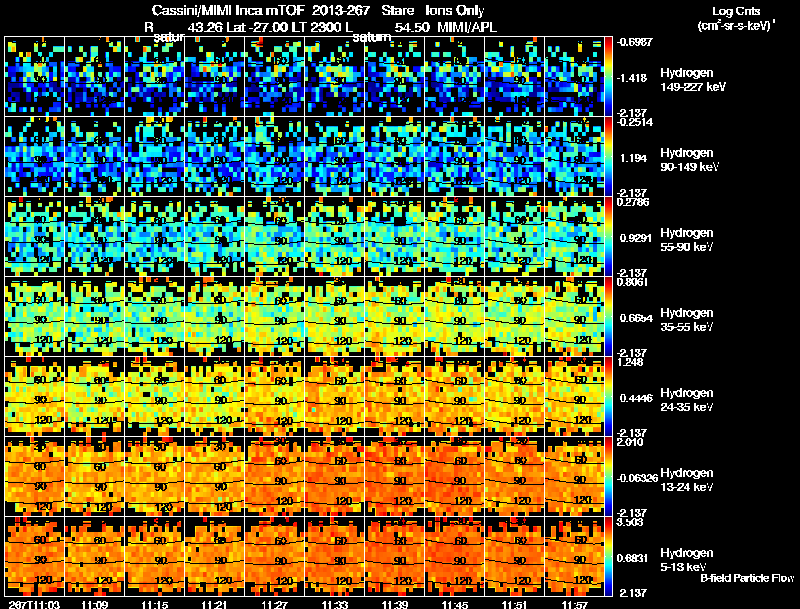Screen dimensions: 800x609
Task: Click the 11:21 time label
Action: [215, 605]
